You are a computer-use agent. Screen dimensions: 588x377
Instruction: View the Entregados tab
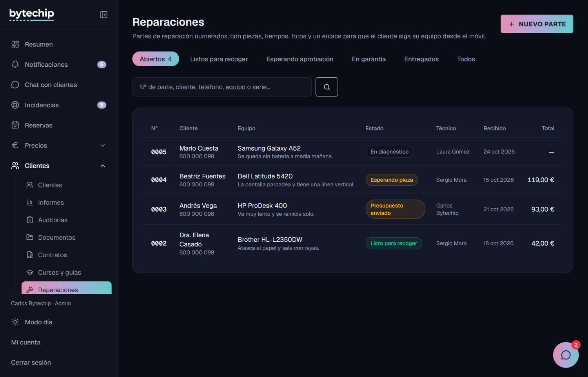click(x=421, y=59)
